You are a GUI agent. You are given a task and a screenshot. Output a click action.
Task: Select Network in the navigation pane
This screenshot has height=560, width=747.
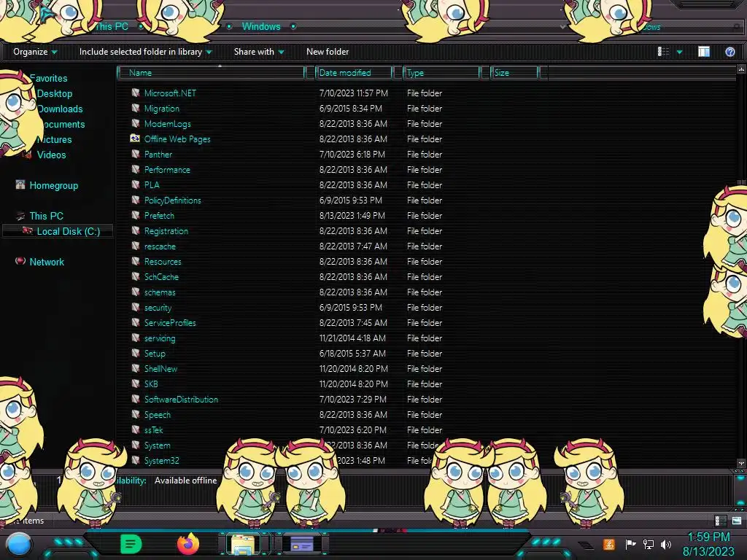[46, 262]
